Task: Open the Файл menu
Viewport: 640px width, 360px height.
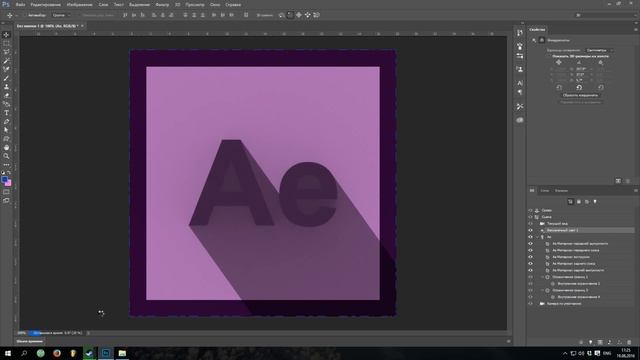Action: pyautogui.click(x=20, y=4)
